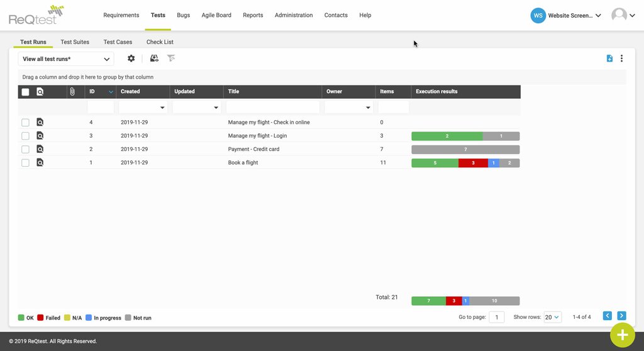The height and width of the screenshot is (351, 644).
Task: Click the Book a flight title
Action: (x=243, y=163)
